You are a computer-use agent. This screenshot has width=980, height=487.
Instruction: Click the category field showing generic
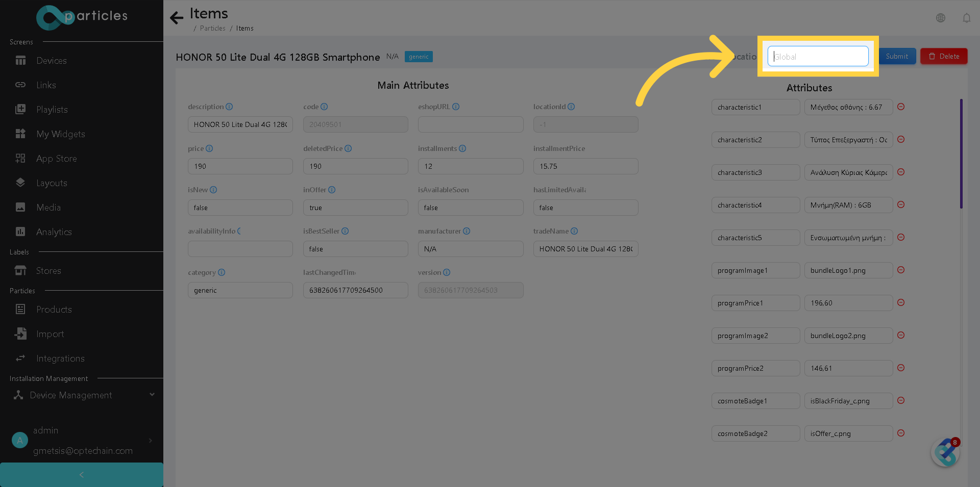click(x=240, y=290)
